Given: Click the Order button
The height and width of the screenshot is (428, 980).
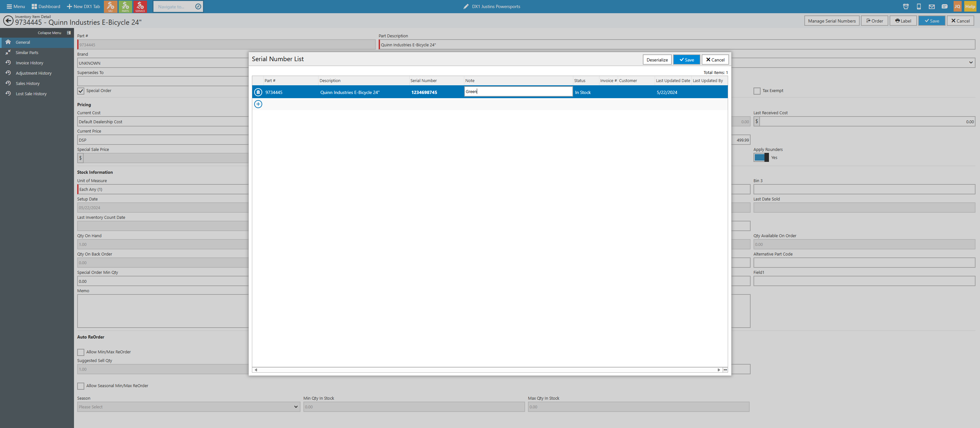Looking at the screenshot, I should [874, 21].
